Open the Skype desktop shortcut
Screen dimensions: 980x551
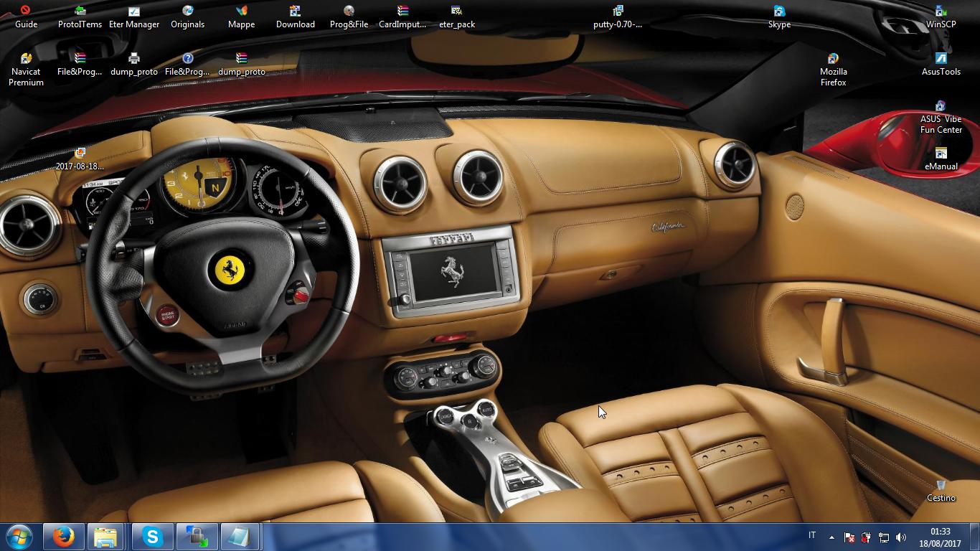(x=779, y=17)
